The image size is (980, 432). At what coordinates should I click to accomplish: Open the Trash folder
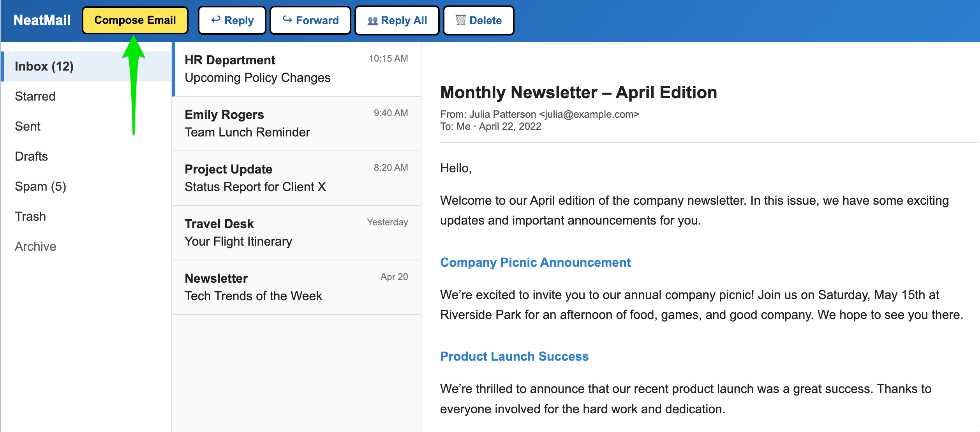(30, 216)
